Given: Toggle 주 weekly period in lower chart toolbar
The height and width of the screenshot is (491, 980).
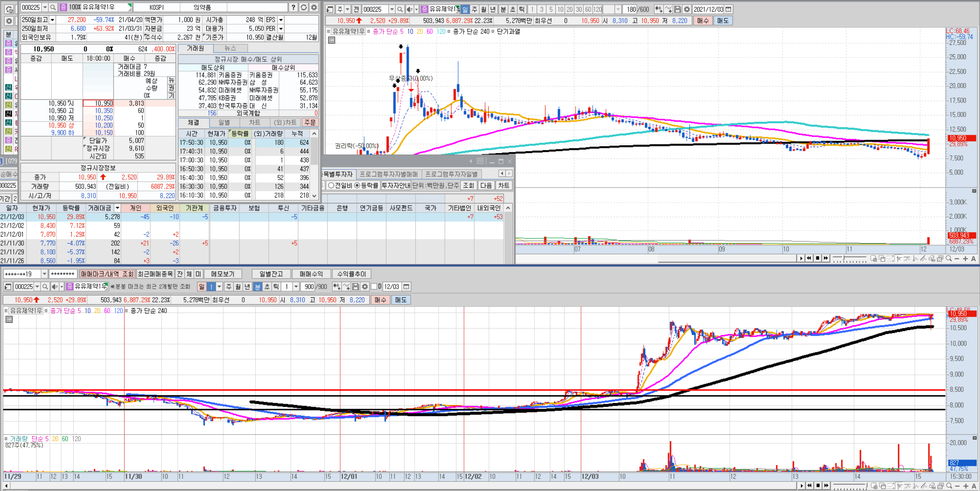Looking at the screenshot, I should click(x=229, y=287).
